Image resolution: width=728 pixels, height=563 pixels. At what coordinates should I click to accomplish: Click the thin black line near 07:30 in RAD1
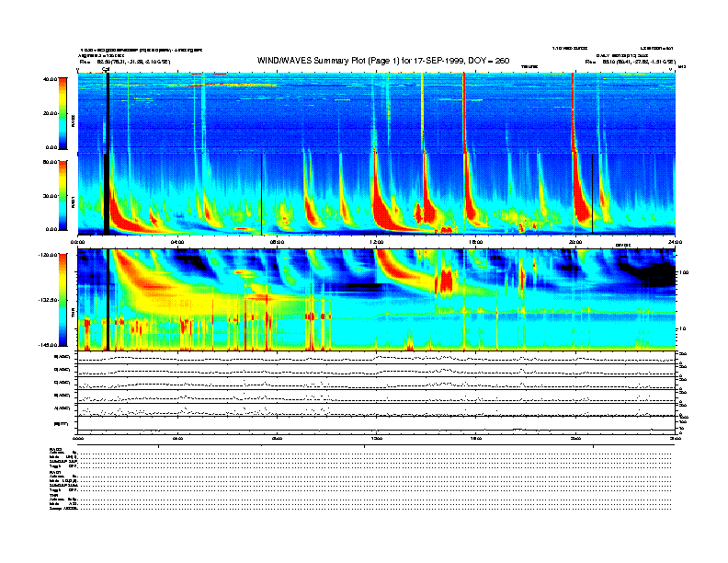pyautogui.click(x=262, y=195)
